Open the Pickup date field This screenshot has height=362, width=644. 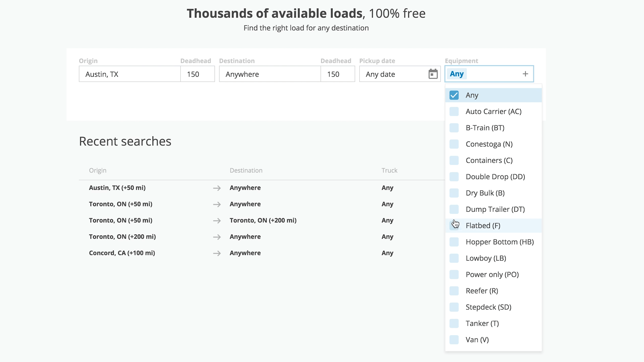[x=392, y=74]
